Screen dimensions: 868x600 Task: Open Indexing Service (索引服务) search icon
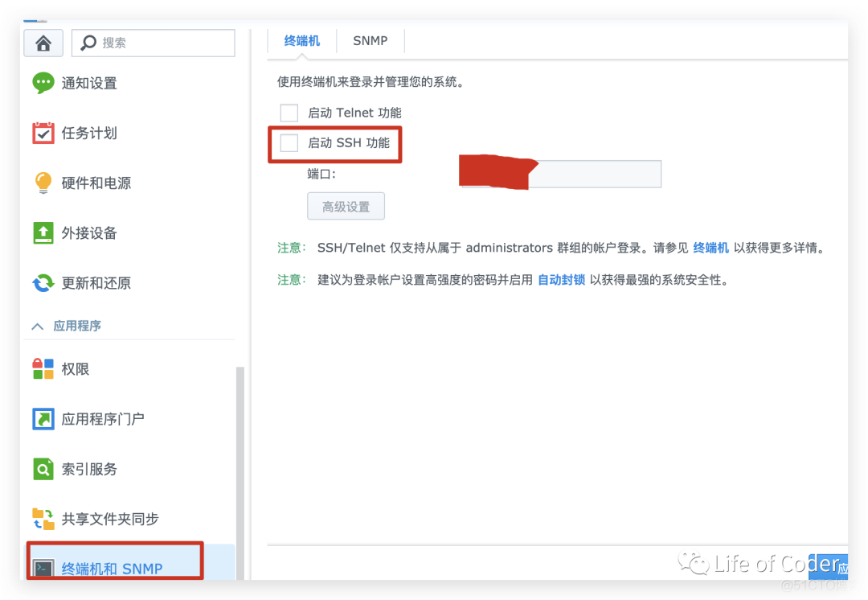tap(43, 469)
